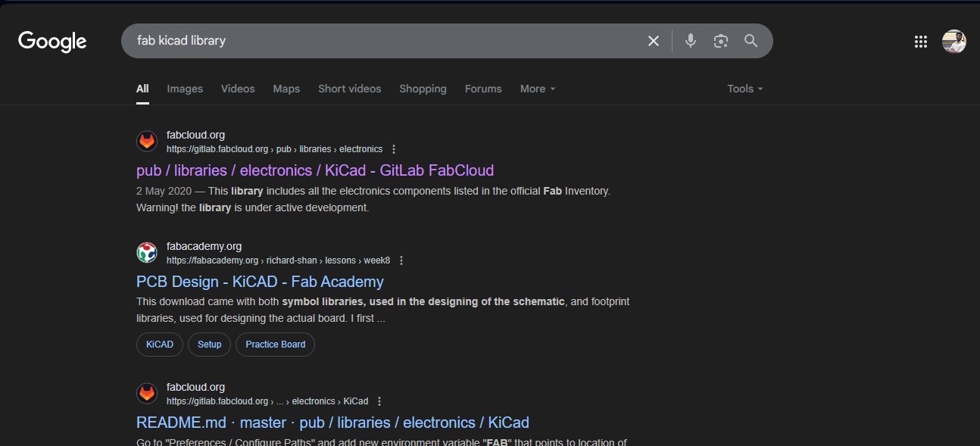Open 'pub / libraries / electronics / KiCad - GitLab FabCloud' link
Screen dimensions: 980x446
[x=315, y=170]
